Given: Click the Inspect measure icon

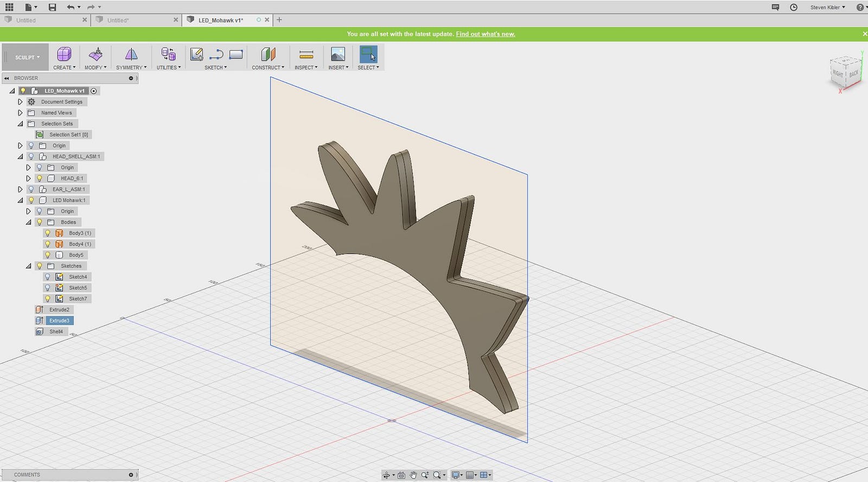Looking at the screenshot, I should (306, 54).
